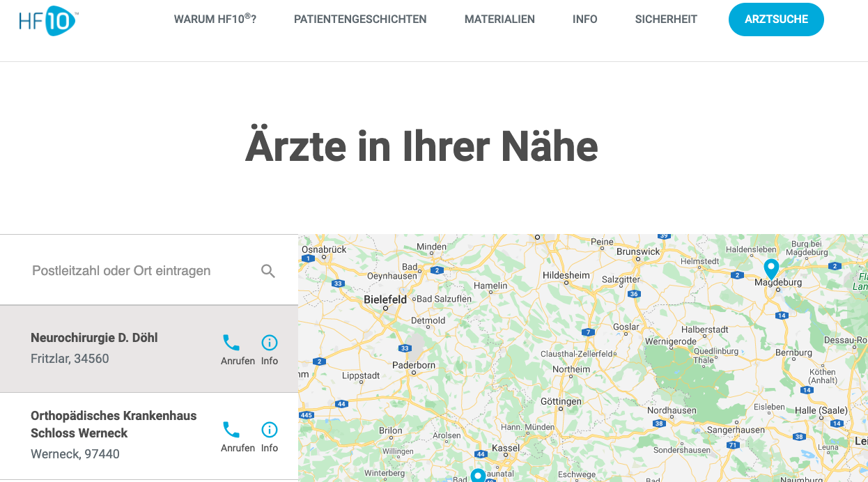Call Neurochirurgie D. Döhl via phone icon
868x482 pixels.
[x=231, y=343]
